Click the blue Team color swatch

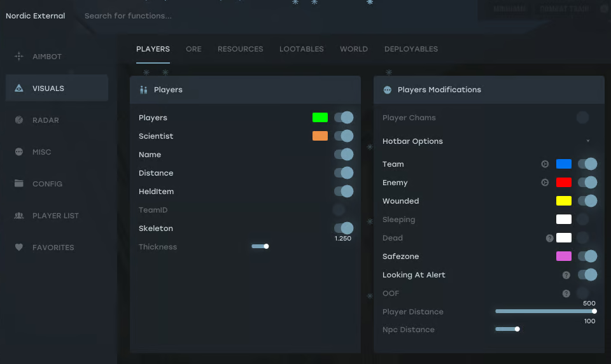[x=564, y=164]
